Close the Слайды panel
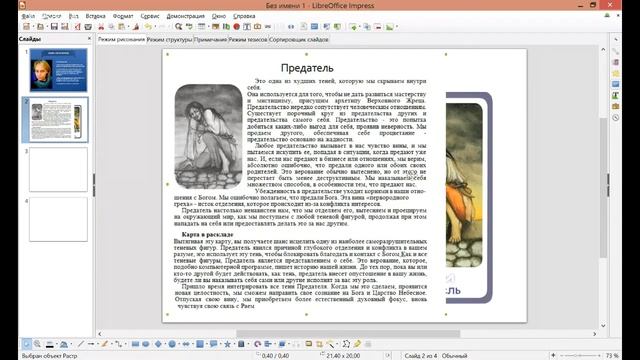This screenshot has width=640, height=360. pyautogui.click(x=89, y=38)
